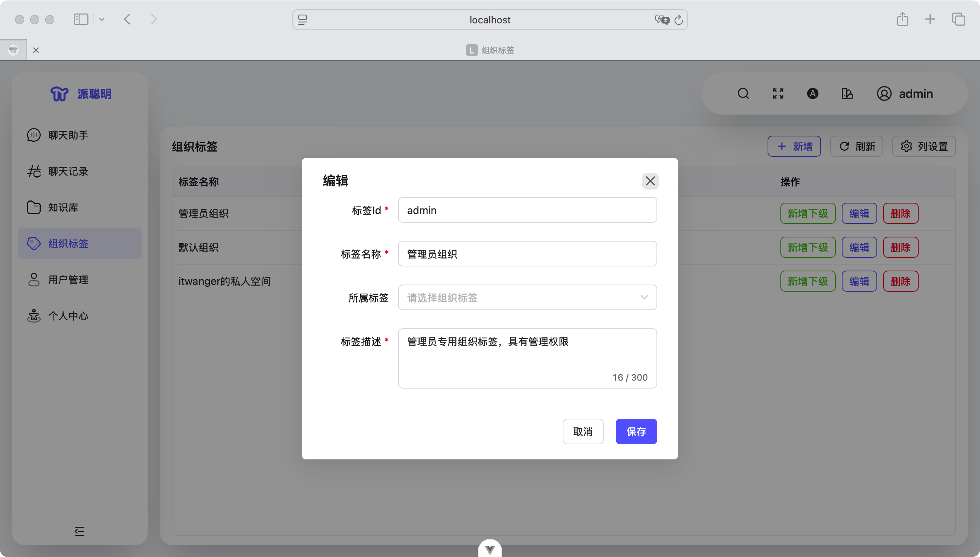Click the Safari page reload icon
This screenshot has height=557, width=980.
[678, 20]
